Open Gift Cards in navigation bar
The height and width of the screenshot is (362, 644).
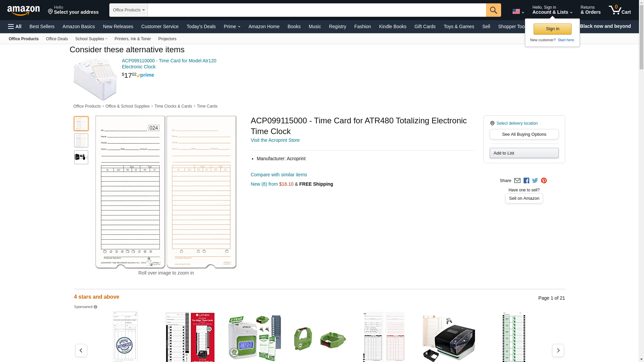point(425,26)
